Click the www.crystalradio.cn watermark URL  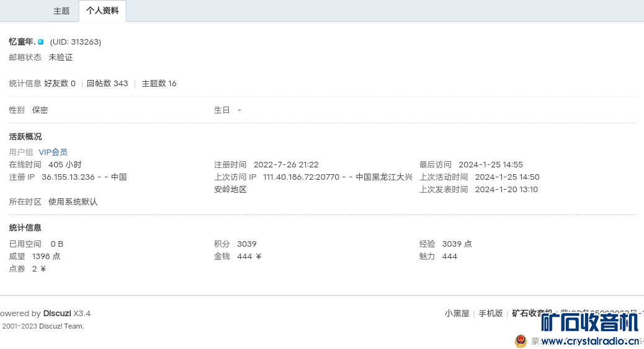pos(590,342)
